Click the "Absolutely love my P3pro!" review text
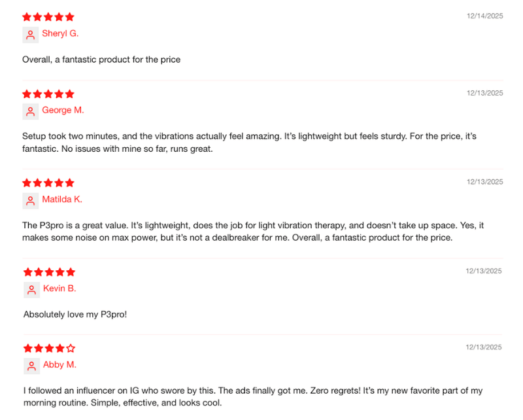The width and height of the screenshot is (523, 420). point(75,314)
